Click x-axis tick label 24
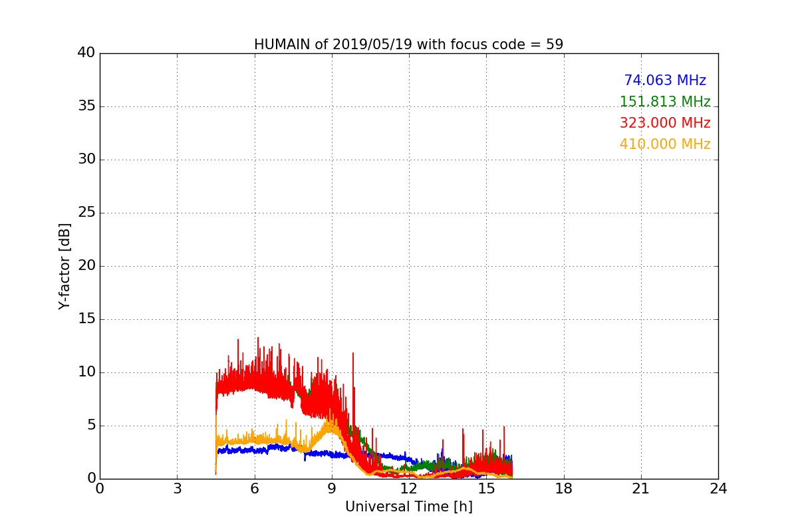Image resolution: width=798 pixels, height=532 pixels. tap(718, 489)
